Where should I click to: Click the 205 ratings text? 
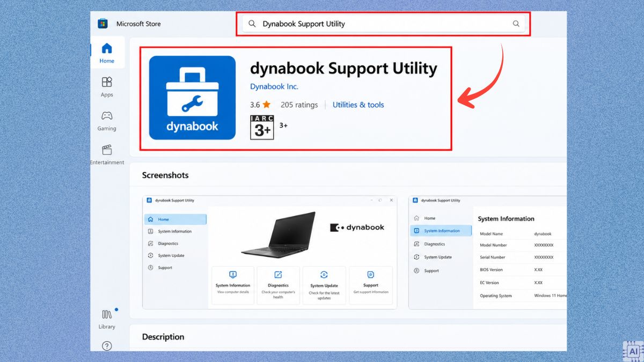point(299,105)
